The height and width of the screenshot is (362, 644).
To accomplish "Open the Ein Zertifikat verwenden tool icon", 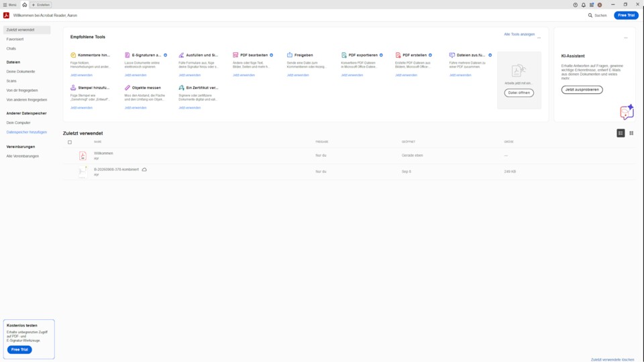I will (181, 88).
